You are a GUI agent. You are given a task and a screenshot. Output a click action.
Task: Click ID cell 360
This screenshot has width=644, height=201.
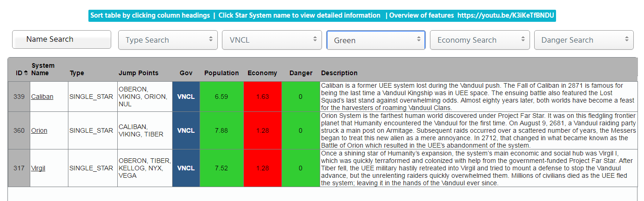tap(19, 130)
